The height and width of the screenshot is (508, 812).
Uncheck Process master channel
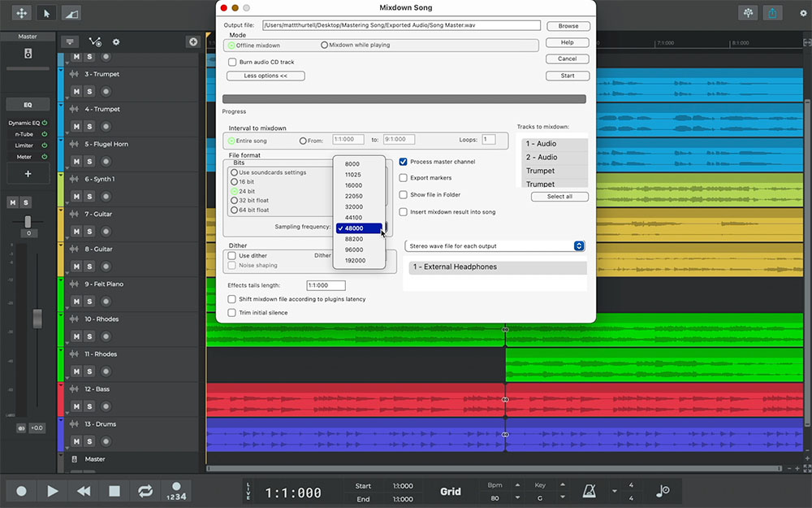click(x=404, y=162)
